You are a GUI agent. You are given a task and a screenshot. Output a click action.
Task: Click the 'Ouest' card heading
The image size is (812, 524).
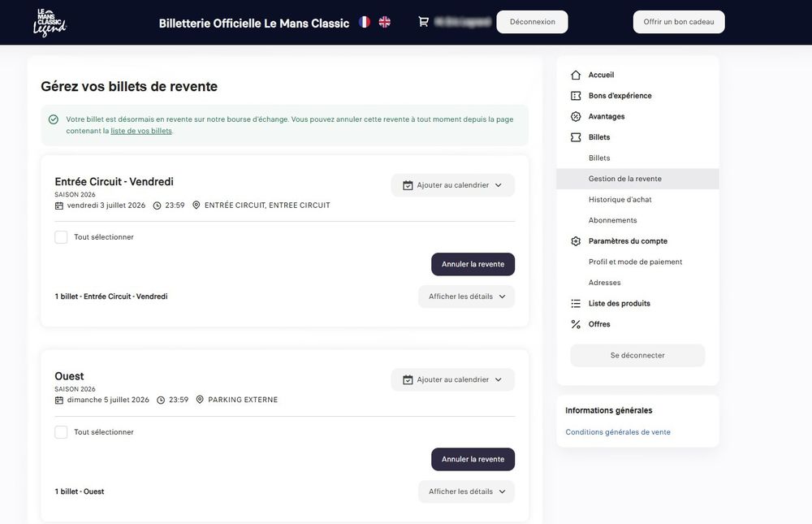69,376
